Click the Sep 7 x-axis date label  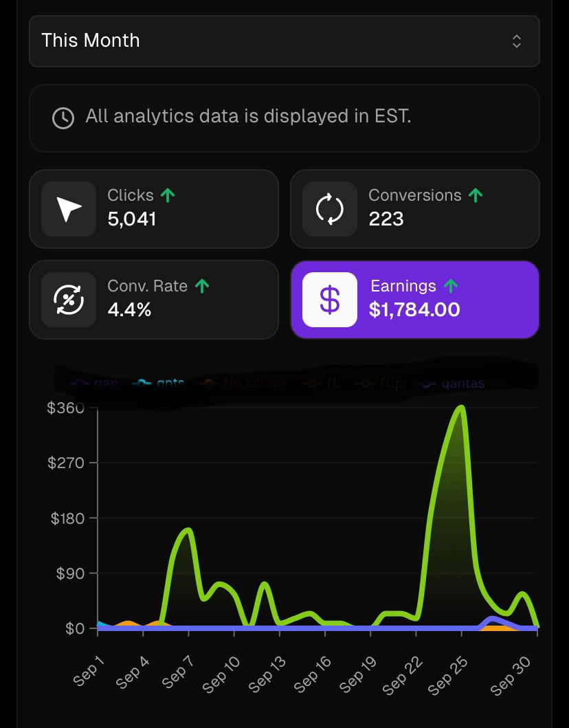point(177,672)
